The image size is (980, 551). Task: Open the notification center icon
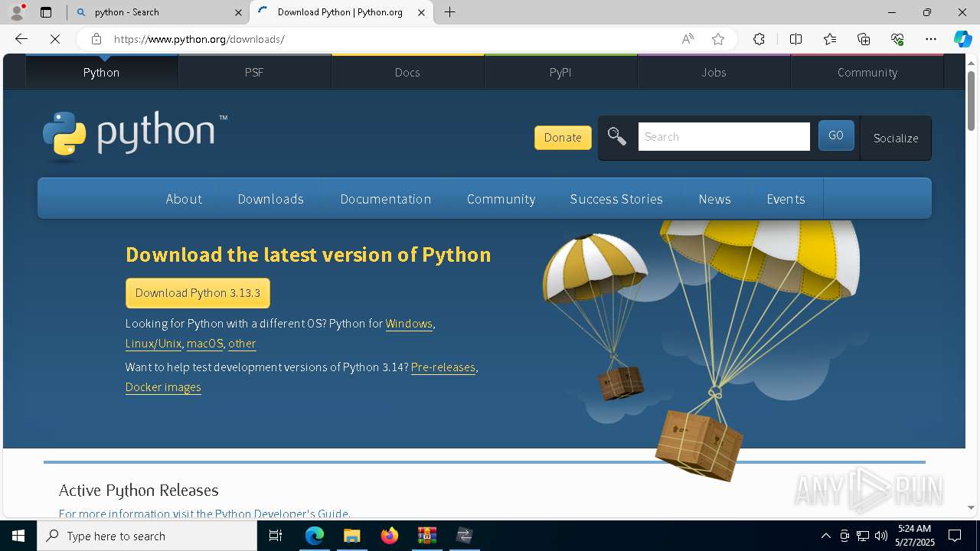tap(955, 536)
